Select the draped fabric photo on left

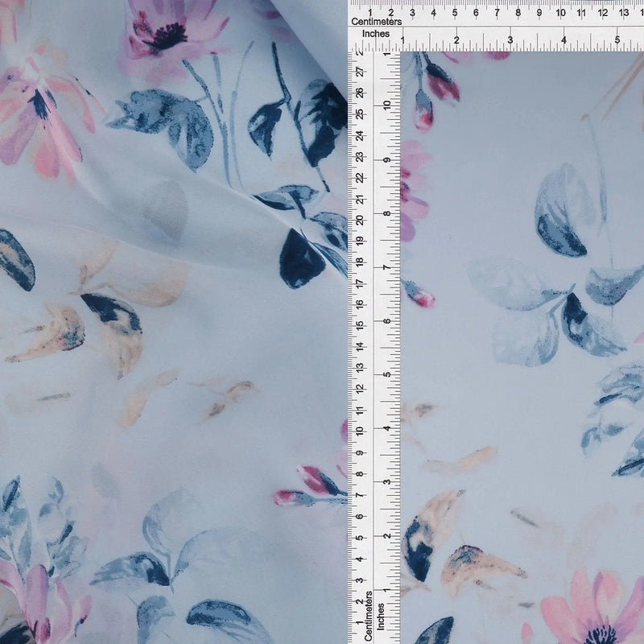point(174,322)
